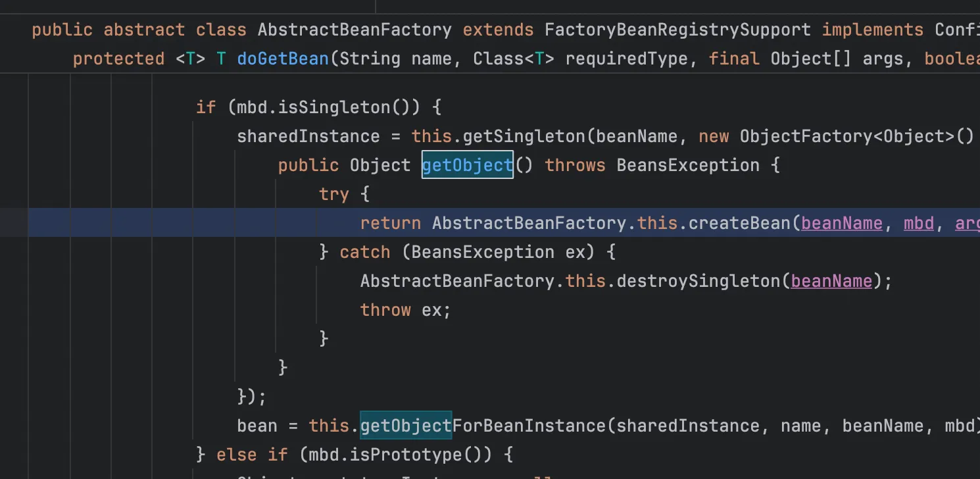The image size is (980, 479).
Task: Place cursor on the throw ex statement
Action: click(405, 310)
